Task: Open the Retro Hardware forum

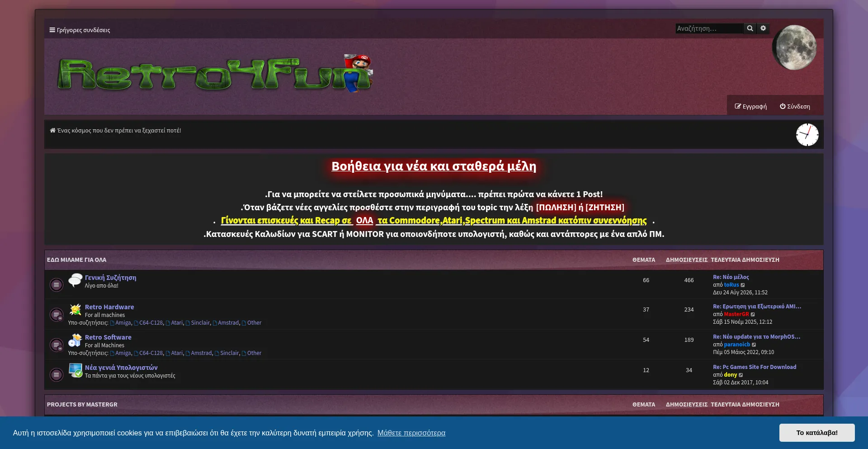Action: coord(109,307)
